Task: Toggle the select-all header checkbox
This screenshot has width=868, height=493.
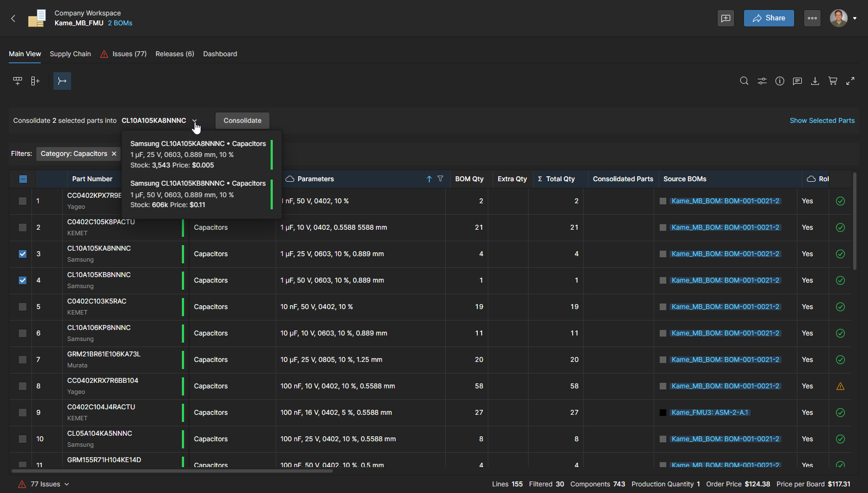Action: tap(23, 179)
